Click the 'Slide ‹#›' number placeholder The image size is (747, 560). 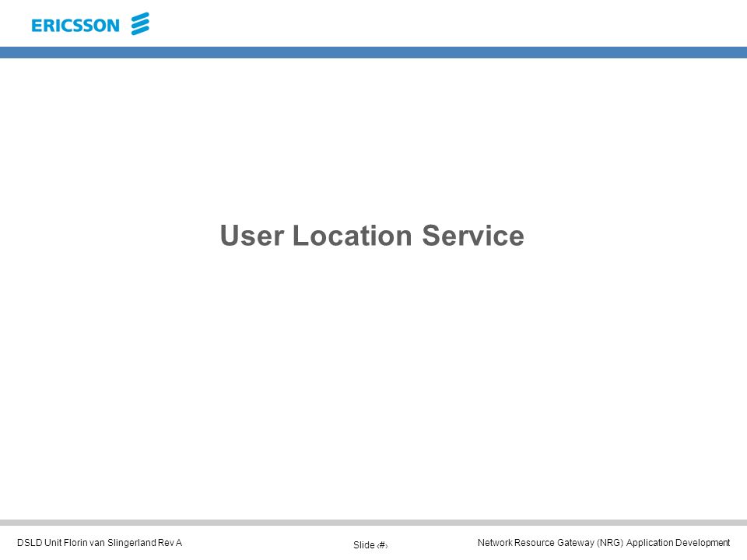pos(370,544)
